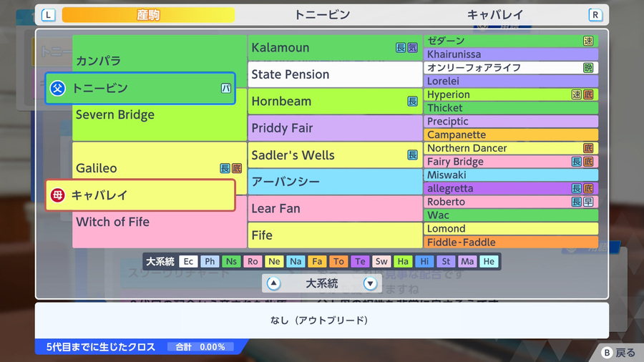
Task: Click the 長 badge on Galileo
Action: tap(225, 168)
